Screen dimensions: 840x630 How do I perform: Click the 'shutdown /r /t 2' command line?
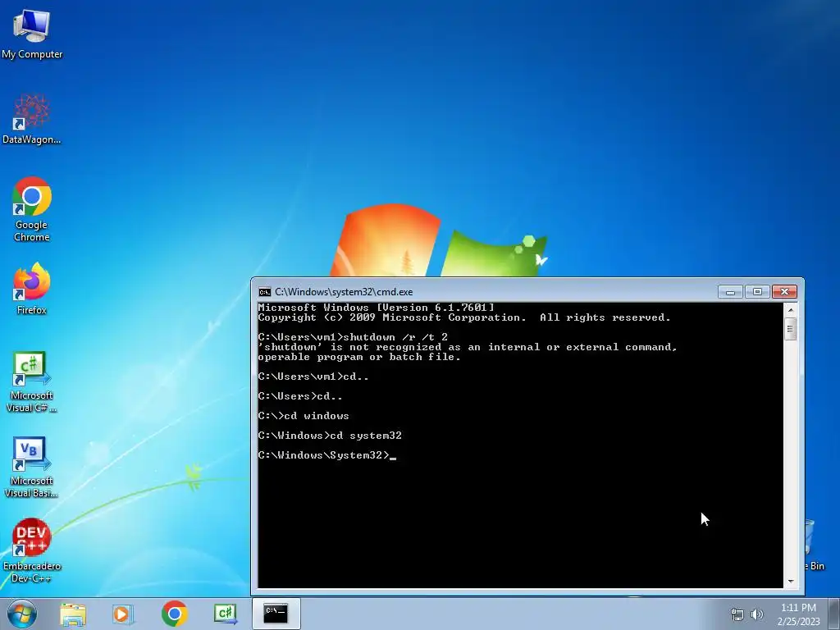click(x=353, y=337)
